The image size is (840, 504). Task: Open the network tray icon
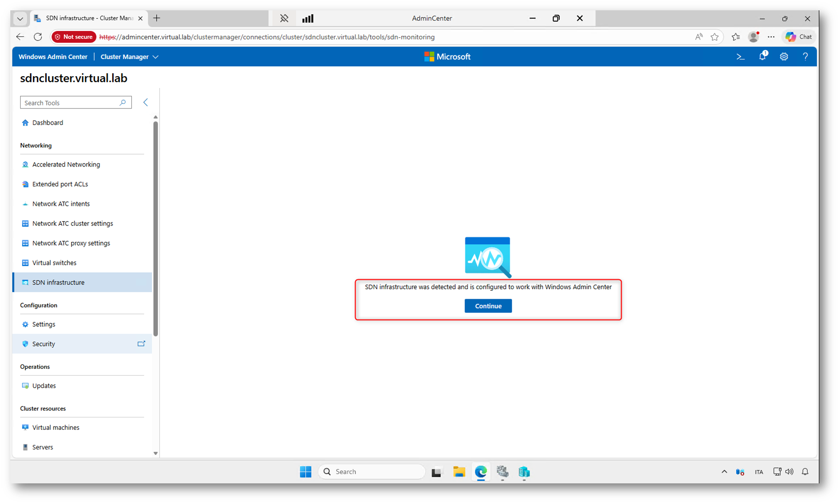click(777, 472)
